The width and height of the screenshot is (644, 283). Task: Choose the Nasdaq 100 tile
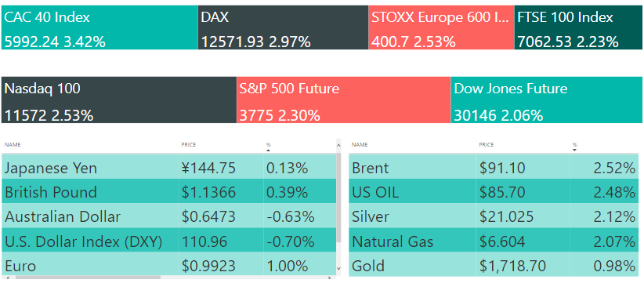119,100
